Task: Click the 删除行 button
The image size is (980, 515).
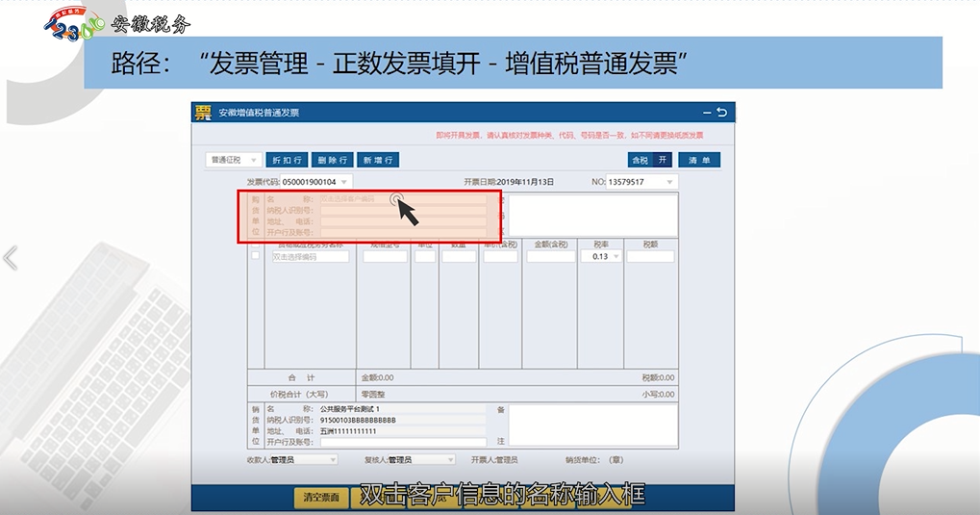Action: click(333, 160)
